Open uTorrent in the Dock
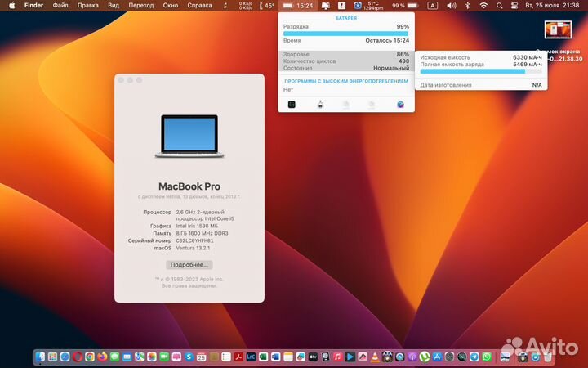Viewport: 588px width, 368px height. click(x=425, y=357)
